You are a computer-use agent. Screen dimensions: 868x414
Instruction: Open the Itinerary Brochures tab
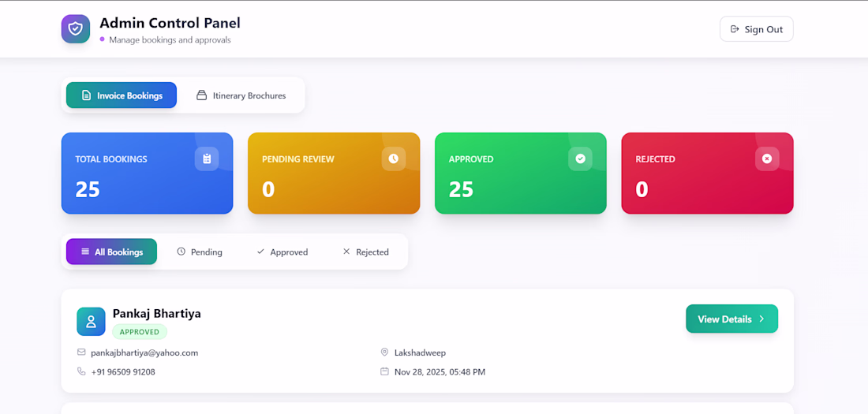pos(241,95)
